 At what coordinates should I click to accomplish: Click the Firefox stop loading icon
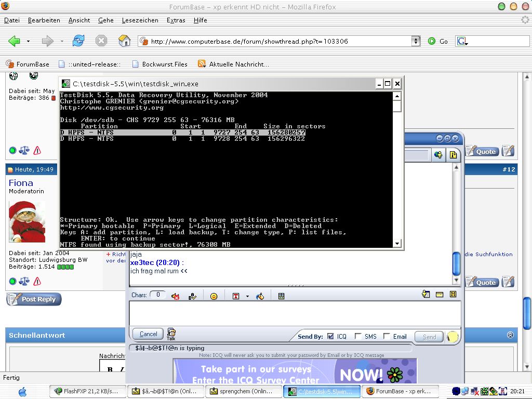tap(101, 41)
